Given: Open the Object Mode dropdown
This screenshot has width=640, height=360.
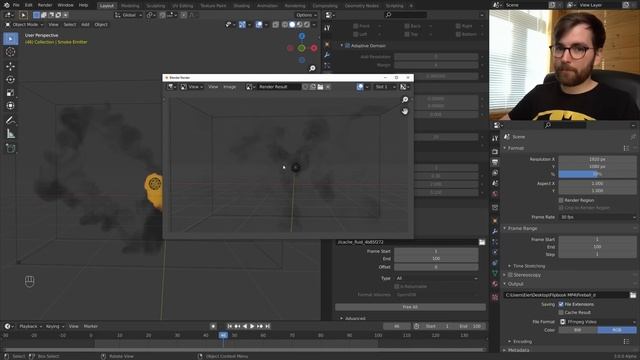Looking at the screenshot, I should point(24,24).
